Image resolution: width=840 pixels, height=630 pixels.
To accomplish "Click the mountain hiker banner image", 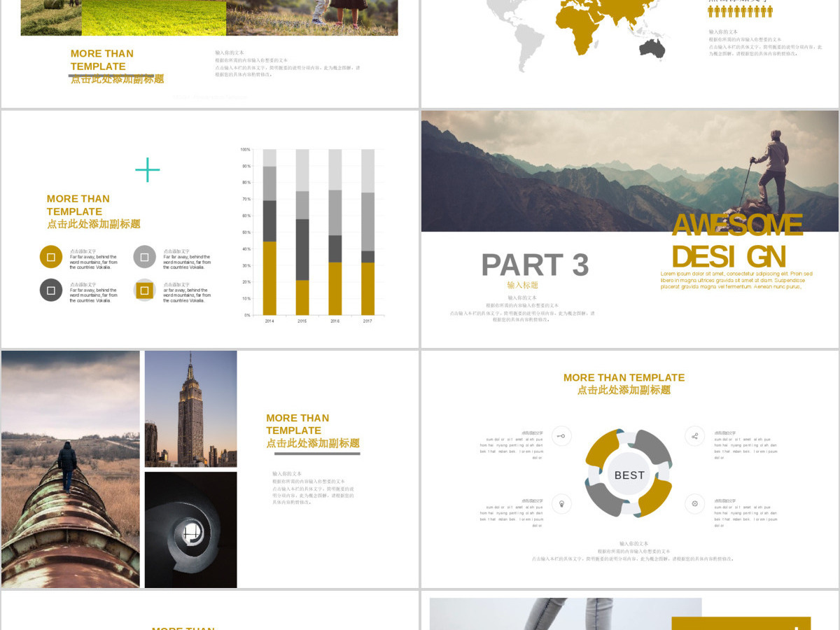I will tap(629, 171).
